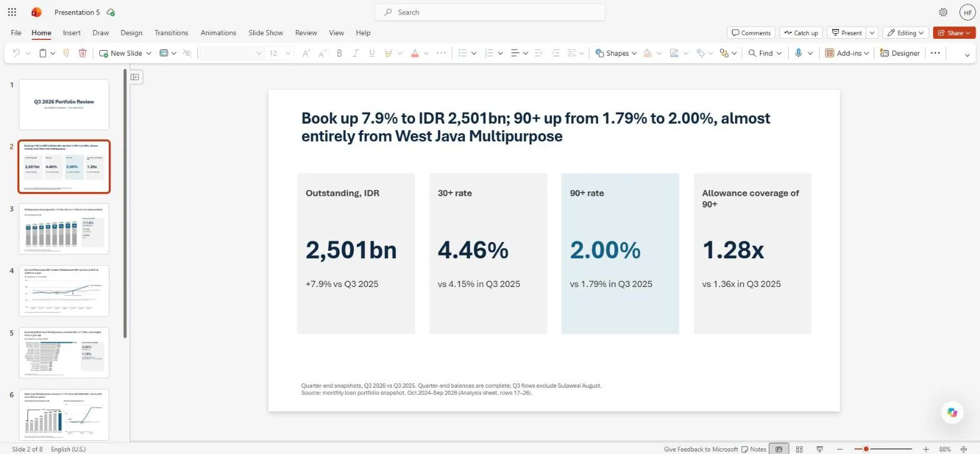Expand the ribbon display options chevron
Screen dimensions: 980x454
967,54
